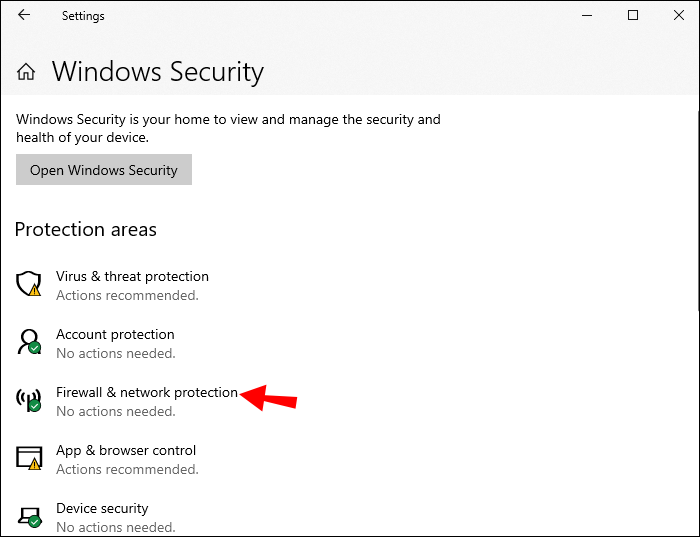Open App & browser control
Image resolution: width=700 pixels, height=537 pixels.
click(x=126, y=450)
